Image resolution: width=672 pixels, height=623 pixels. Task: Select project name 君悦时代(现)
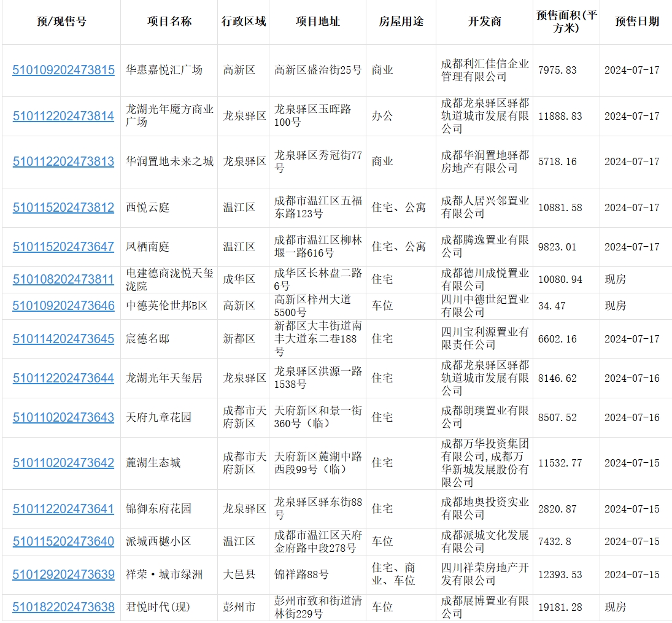(158, 607)
